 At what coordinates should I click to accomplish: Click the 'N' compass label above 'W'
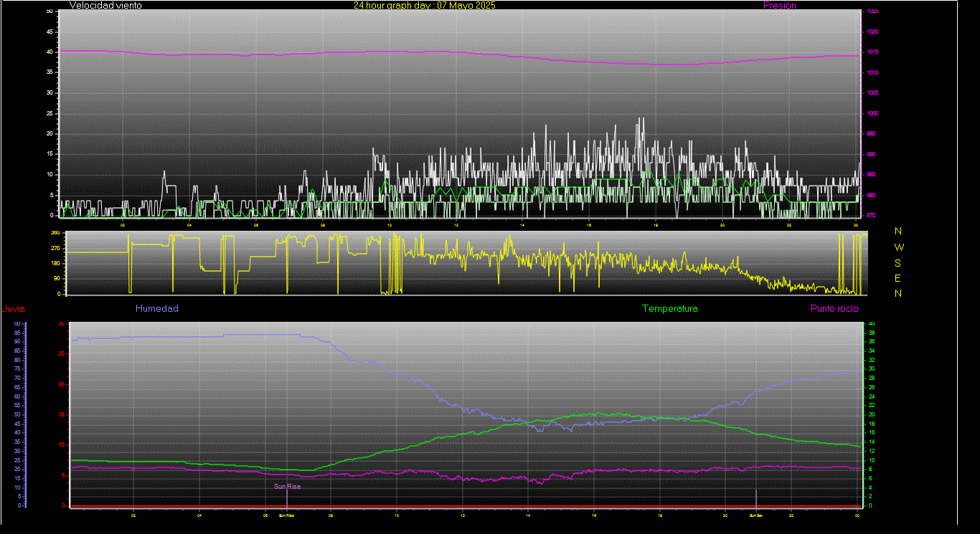(x=898, y=231)
